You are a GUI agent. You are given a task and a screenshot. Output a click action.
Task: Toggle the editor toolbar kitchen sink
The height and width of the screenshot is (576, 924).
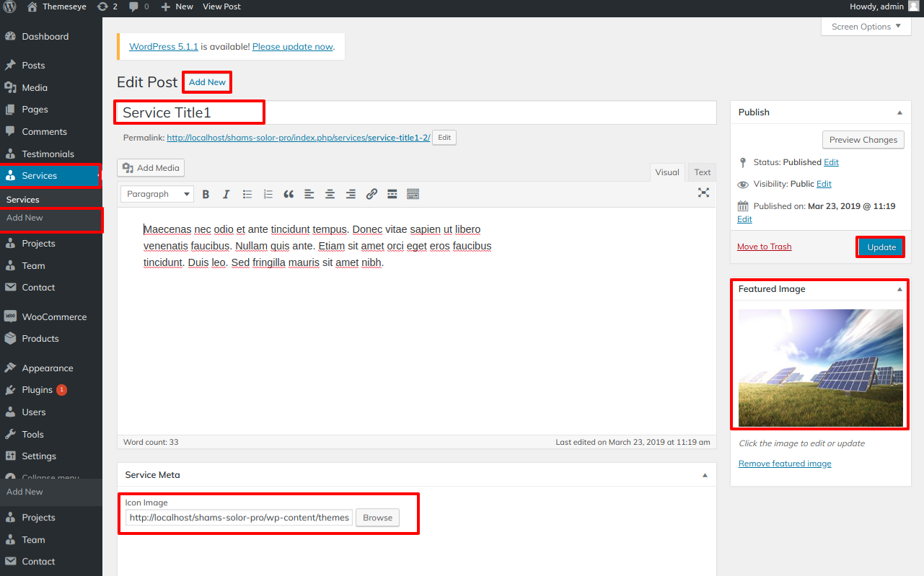pos(413,194)
